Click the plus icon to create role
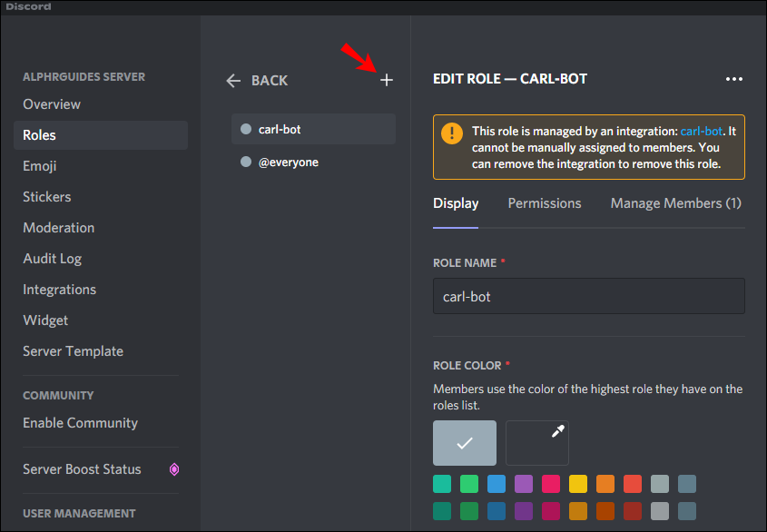767x532 pixels. coord(387,80)
